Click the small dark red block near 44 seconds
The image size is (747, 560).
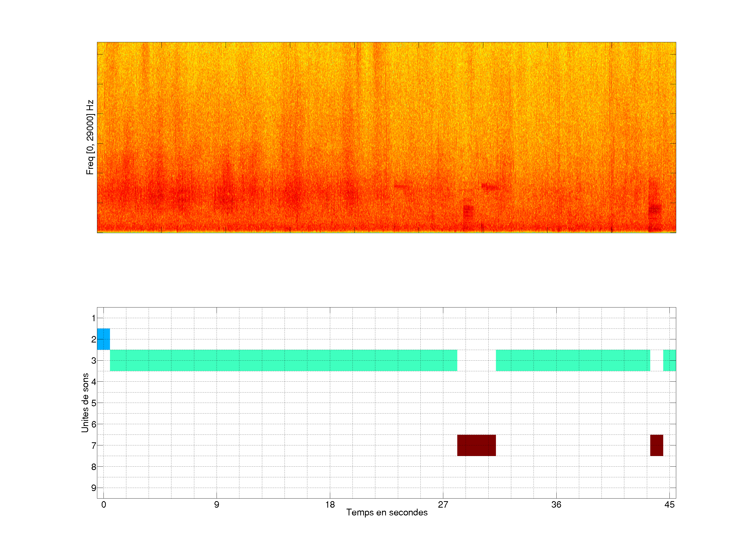(x=656, y=445)
